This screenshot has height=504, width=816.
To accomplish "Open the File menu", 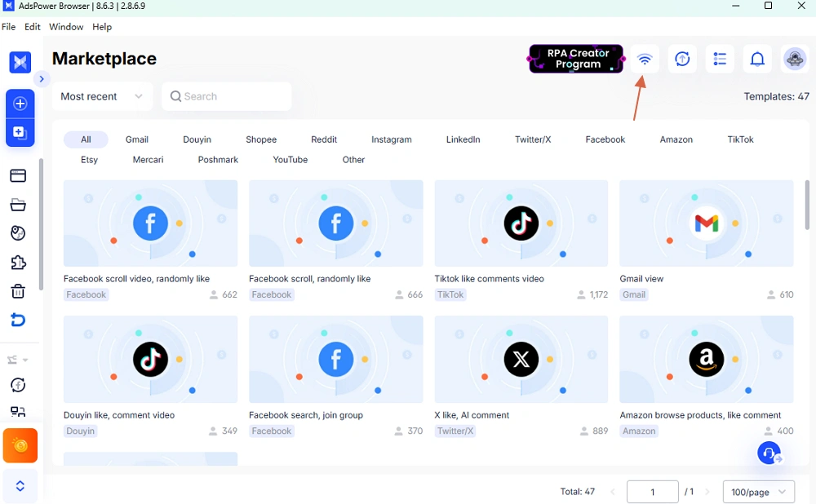I will click(x=9, y=27).
